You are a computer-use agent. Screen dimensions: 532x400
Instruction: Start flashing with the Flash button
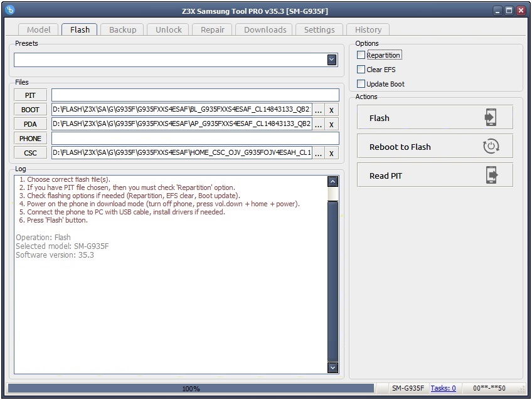pos(435,117)
